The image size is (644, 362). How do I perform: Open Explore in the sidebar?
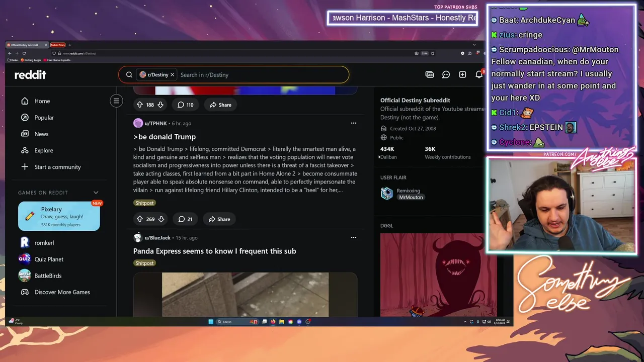tap(44, 150)
